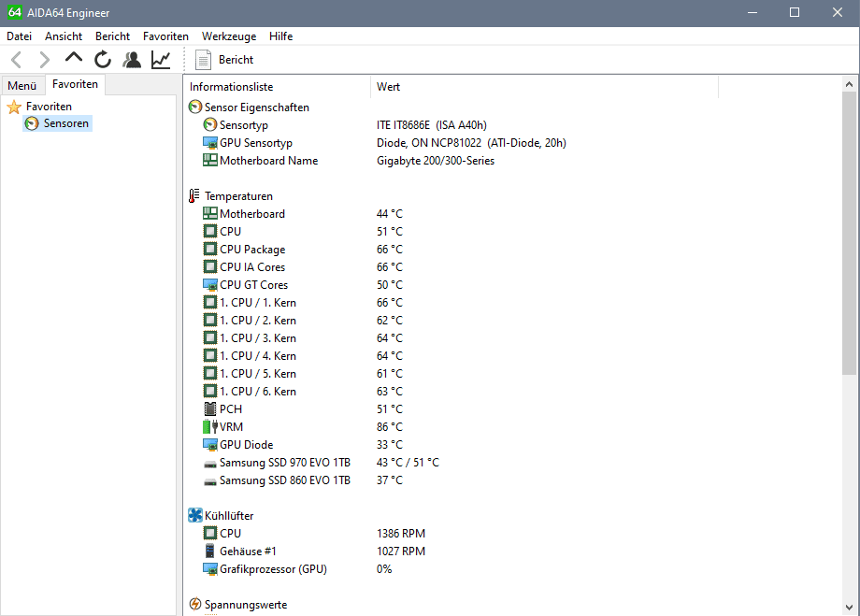Screen dimensions: 860x616
Task: Open the Ansicht menu
Action: 64,36
